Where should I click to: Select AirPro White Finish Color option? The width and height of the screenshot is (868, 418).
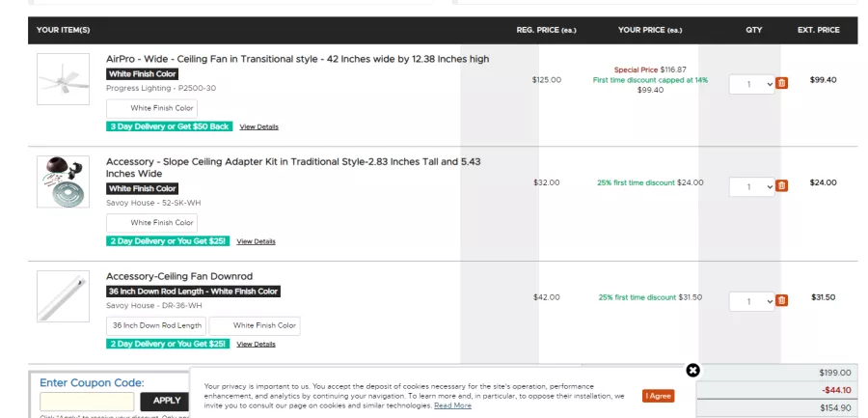(x=151, y=109)
